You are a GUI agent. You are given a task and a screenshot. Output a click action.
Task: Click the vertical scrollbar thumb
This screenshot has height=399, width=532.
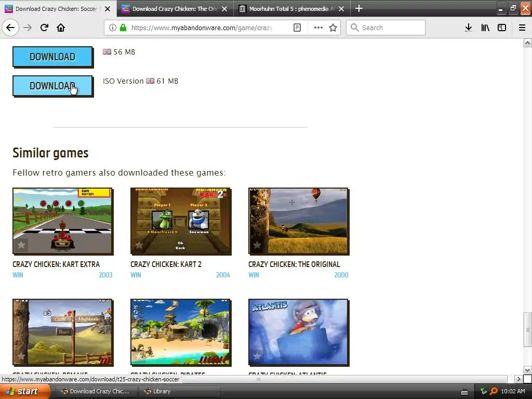click(x=527, y=329)
